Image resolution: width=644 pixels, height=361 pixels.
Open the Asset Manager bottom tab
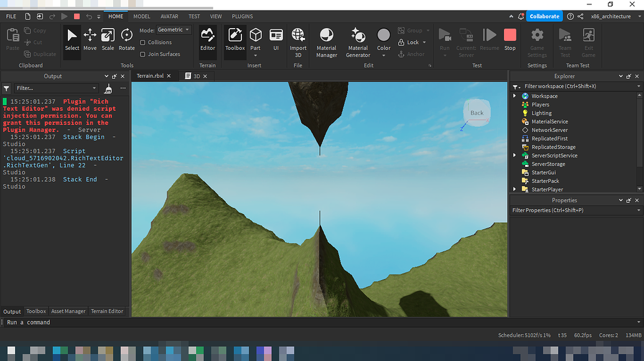click(x=68, y=311)
